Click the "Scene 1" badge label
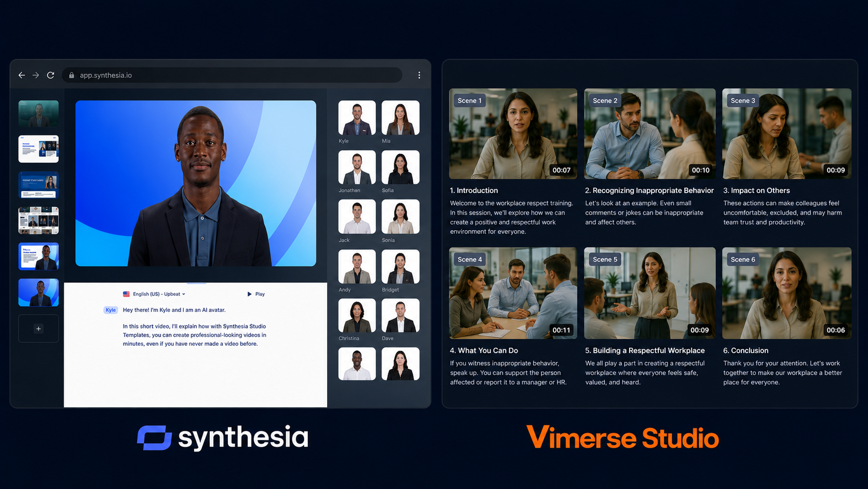This screenshot has height=489, width=868. 469,101
